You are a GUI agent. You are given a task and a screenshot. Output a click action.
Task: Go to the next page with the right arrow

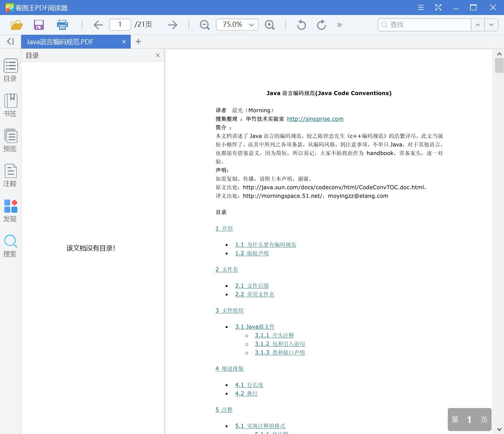click(x=172, y=25)
